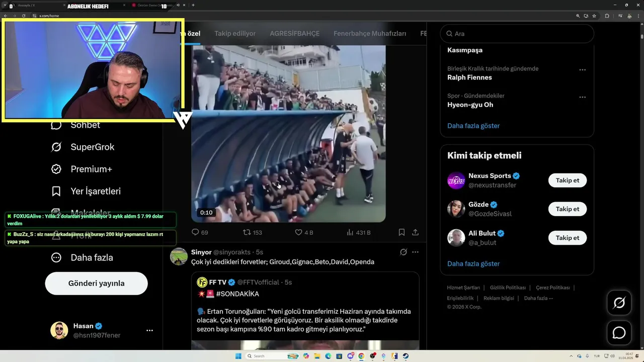Bookmark page star icon in address bar

pos(594,16)
